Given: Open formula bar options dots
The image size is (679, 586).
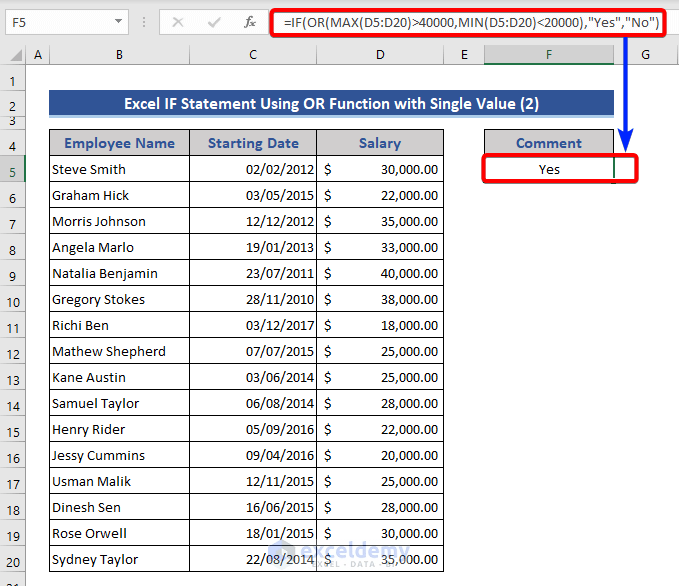Looking at the screenshot, I should tap(144, 22).
